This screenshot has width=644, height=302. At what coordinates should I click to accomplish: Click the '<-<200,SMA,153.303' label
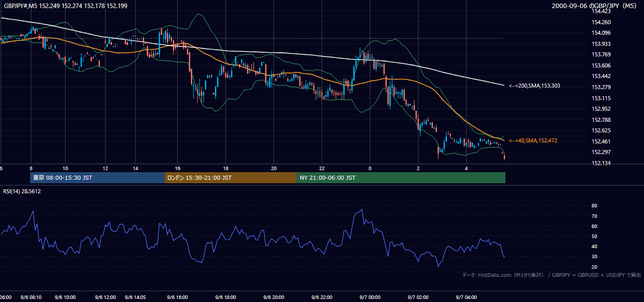534,86
